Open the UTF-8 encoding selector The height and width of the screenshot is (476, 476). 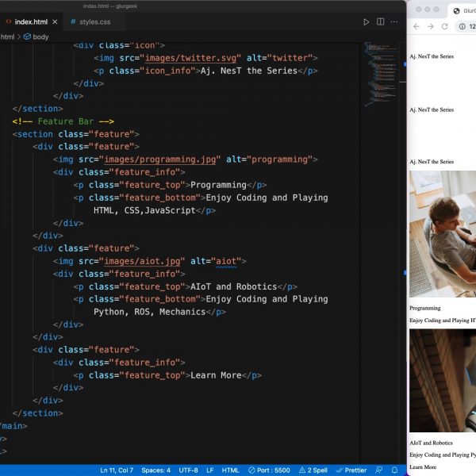pos(188,470)
